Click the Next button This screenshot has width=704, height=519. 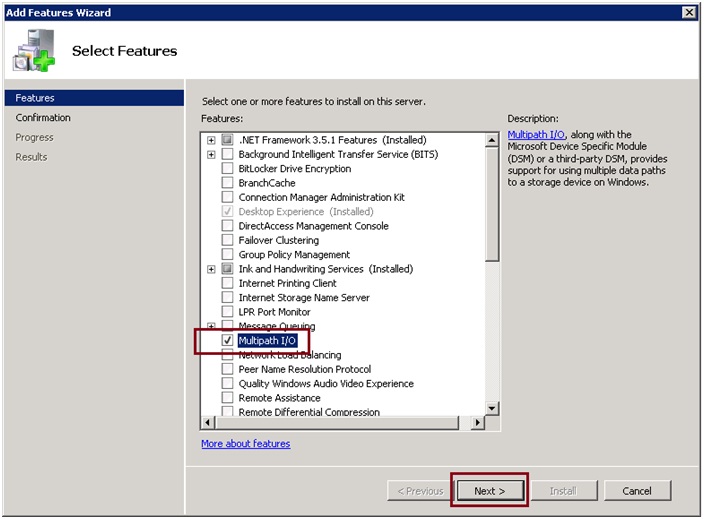[x=490, y=491]
